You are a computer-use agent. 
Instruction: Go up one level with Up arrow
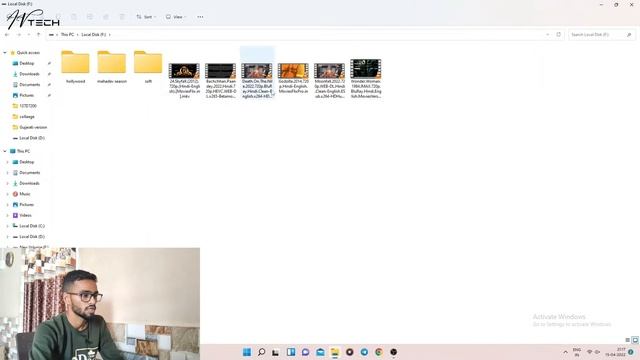[x=38, y=35]
